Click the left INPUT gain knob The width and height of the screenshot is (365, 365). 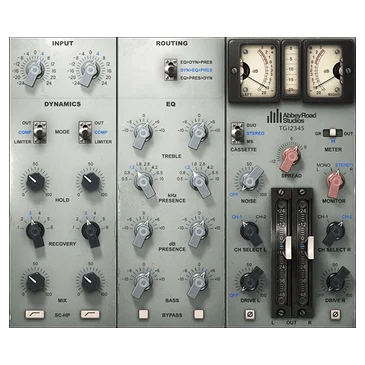[35, 71]
